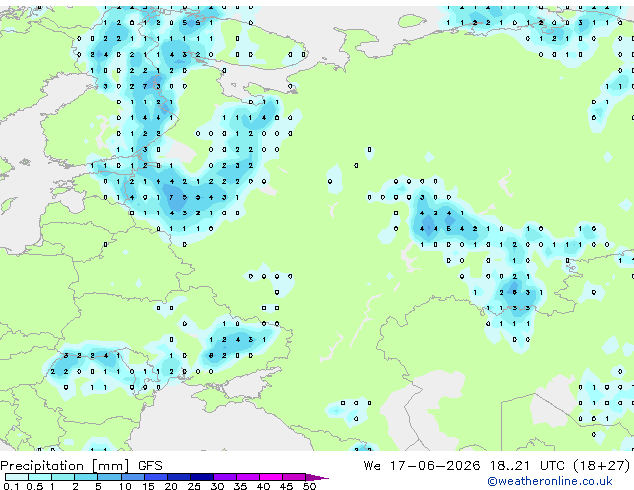This screenshot has height=490, width=634.
Task: Select the 30 to 35 mm purple swatch
Action: click(x=225, y=477)
